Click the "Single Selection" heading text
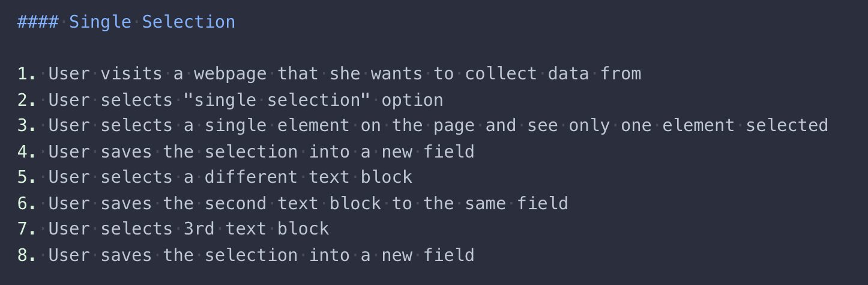This screenshot has height=285, width=868. pos(152,22)
